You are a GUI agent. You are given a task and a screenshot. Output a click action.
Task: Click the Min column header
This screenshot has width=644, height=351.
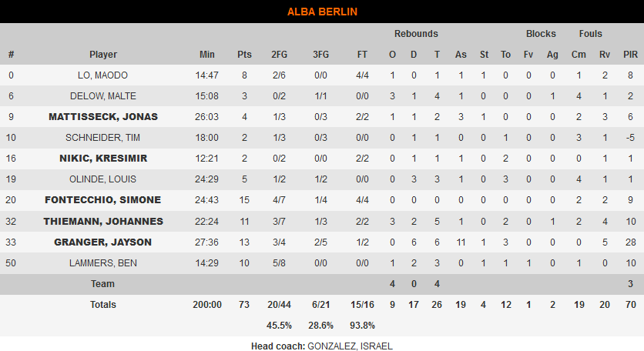207,55
